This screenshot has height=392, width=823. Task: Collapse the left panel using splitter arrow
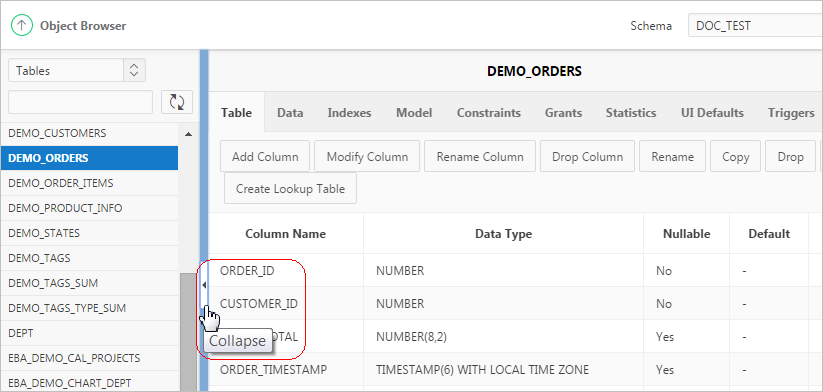tap(204, 285)
